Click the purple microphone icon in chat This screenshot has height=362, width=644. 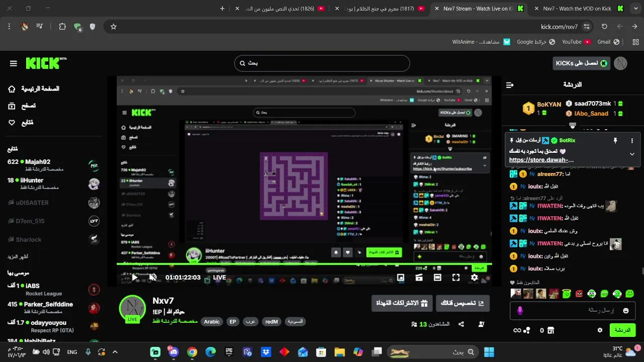(x=520, y=311)
